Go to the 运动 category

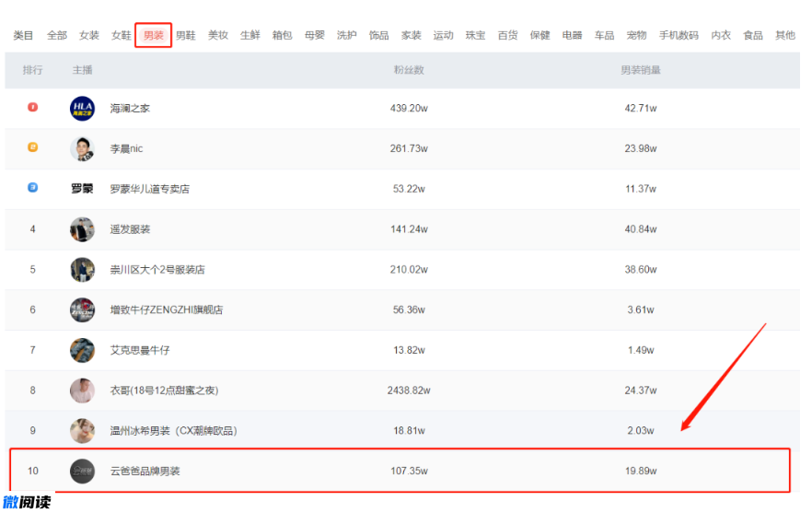point(444,35)
